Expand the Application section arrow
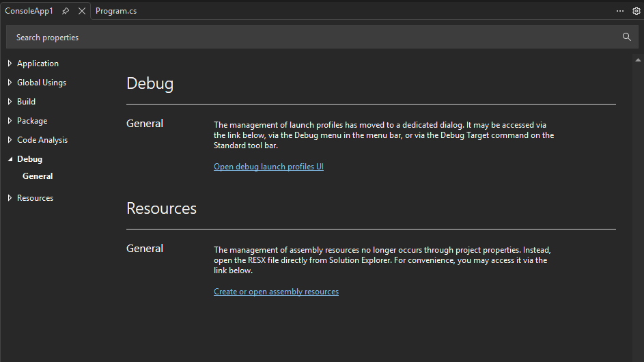The height and width of the screenshot is (362, 644). [10, 64]
